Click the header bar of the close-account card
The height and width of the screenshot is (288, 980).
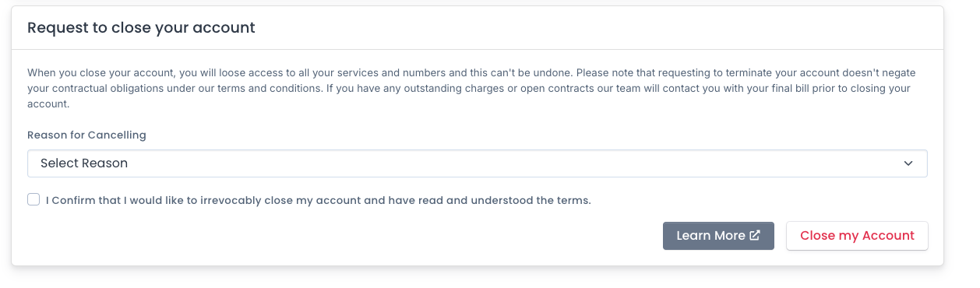[x=478, y=28]
